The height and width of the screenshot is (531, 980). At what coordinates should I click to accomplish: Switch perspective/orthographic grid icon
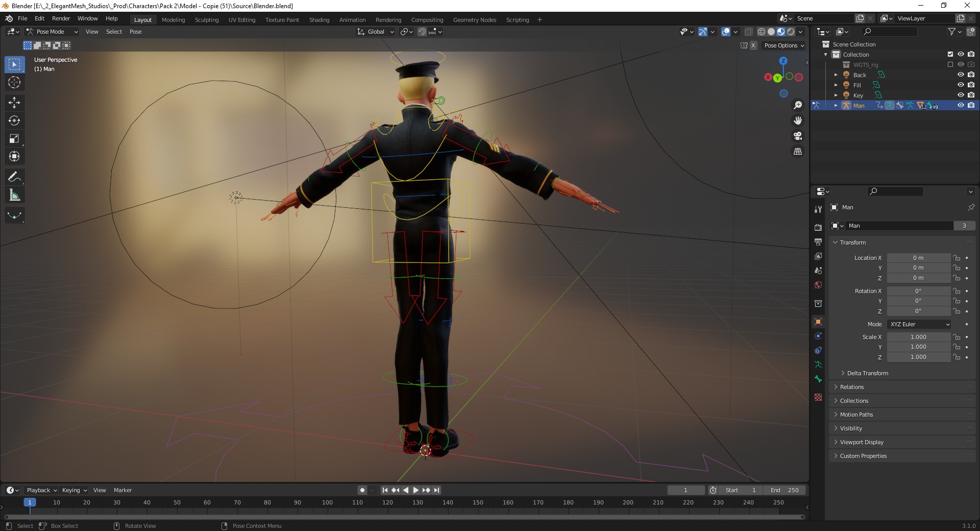[798, 152]
